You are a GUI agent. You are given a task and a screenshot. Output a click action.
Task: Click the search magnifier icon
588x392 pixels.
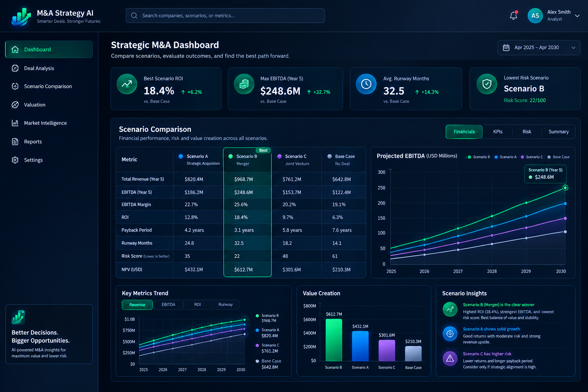coord(134,16)
